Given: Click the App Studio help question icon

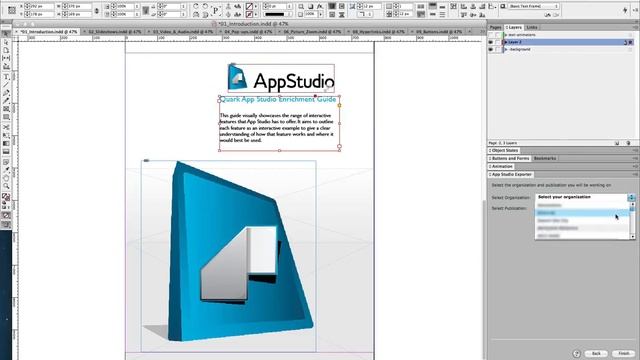Looking at the screenshot, I should (x=576, y=354).
